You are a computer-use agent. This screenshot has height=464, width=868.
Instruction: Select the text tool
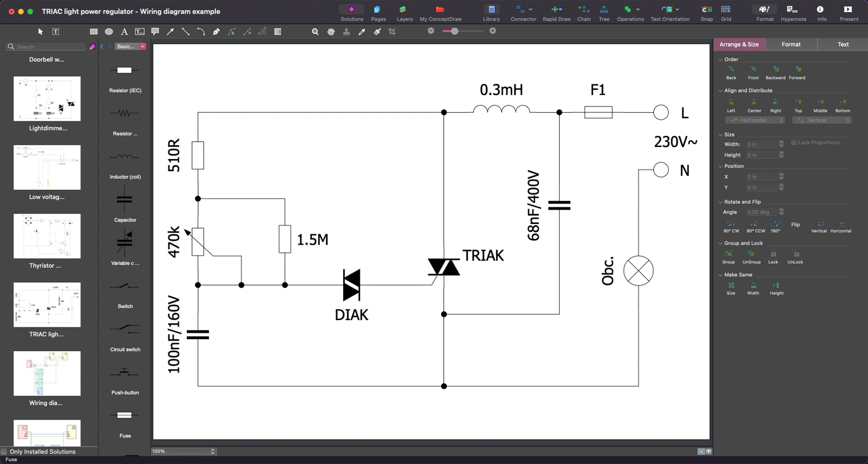click(124, 32)
